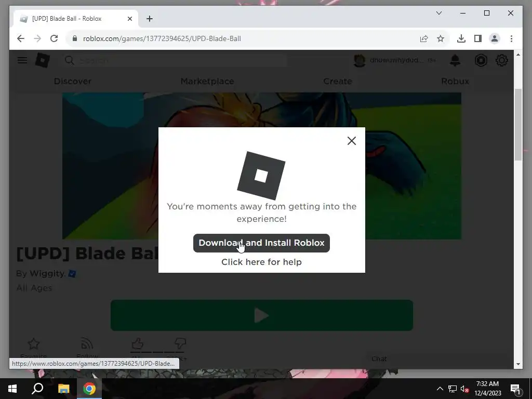
Task: Open creator Wiggity. link
Action: pos(47,273)
